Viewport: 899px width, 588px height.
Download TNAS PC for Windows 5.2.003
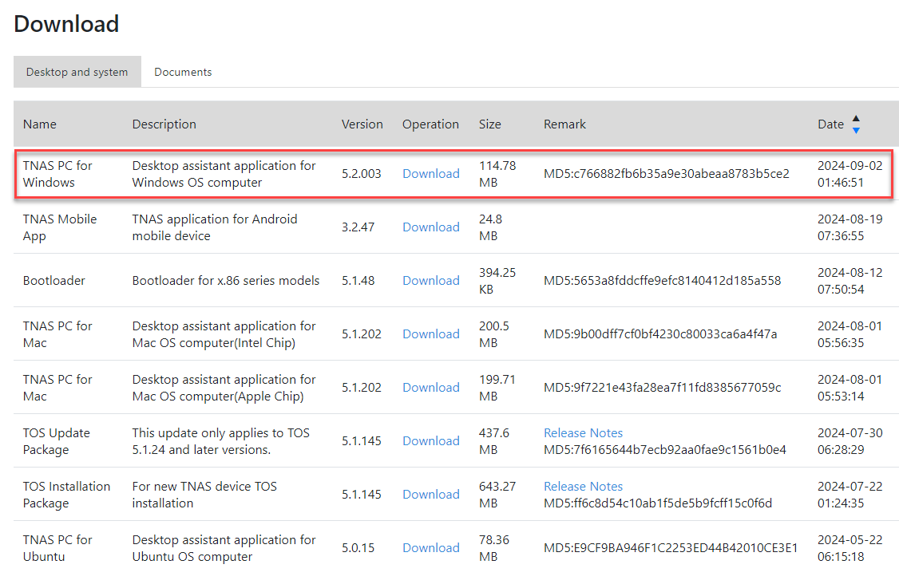431,174
